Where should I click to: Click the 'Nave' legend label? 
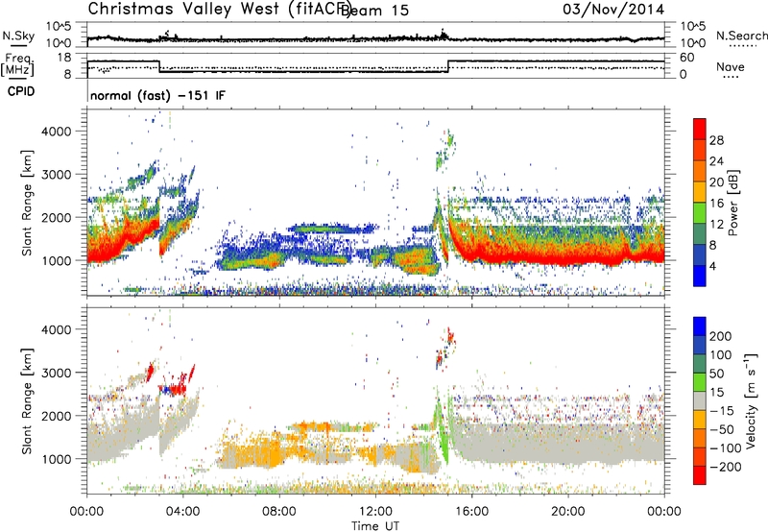(x=731, y=66)
